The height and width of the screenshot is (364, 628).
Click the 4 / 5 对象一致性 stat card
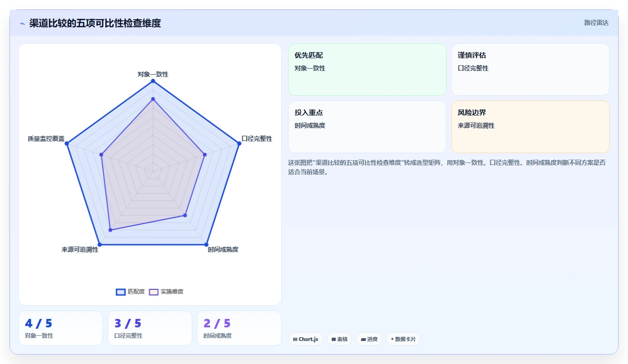point(61,328)
